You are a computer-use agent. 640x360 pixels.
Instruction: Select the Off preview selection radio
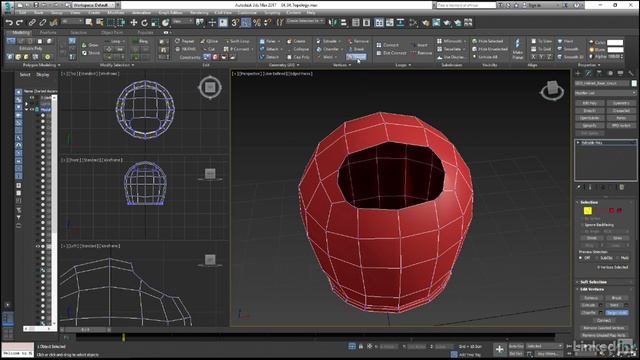[580, 258]
